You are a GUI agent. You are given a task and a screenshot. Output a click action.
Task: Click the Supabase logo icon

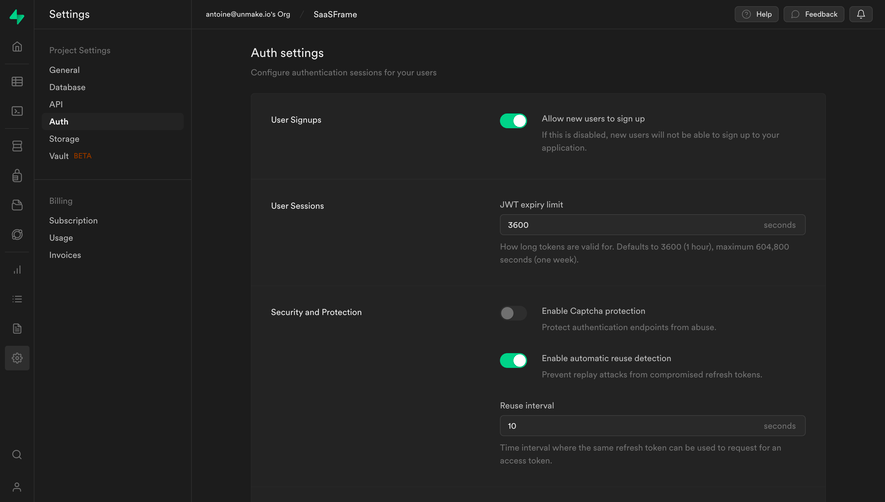coord(17,16)
